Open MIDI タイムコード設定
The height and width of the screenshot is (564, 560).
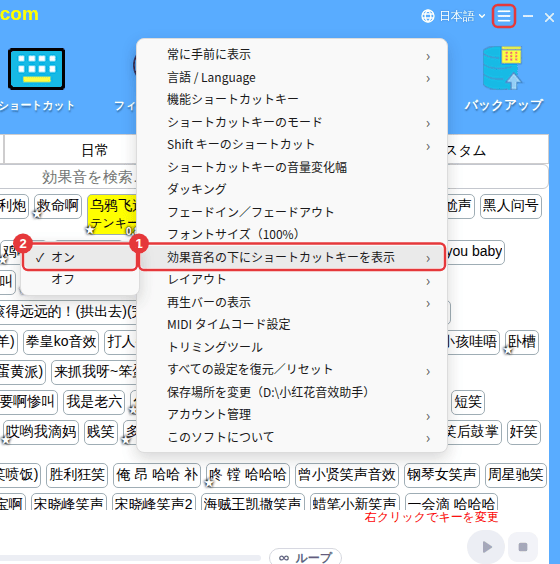coord(292,324)
